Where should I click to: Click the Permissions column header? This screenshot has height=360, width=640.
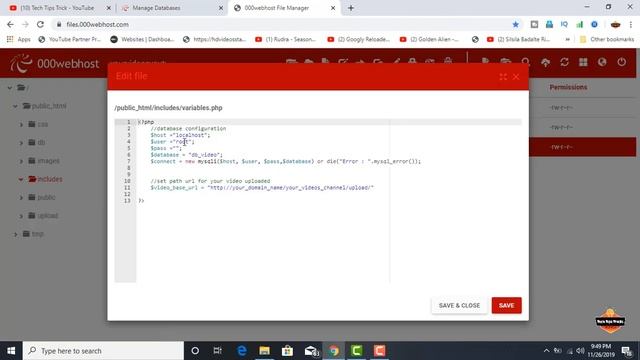click(x=568, y=87)
